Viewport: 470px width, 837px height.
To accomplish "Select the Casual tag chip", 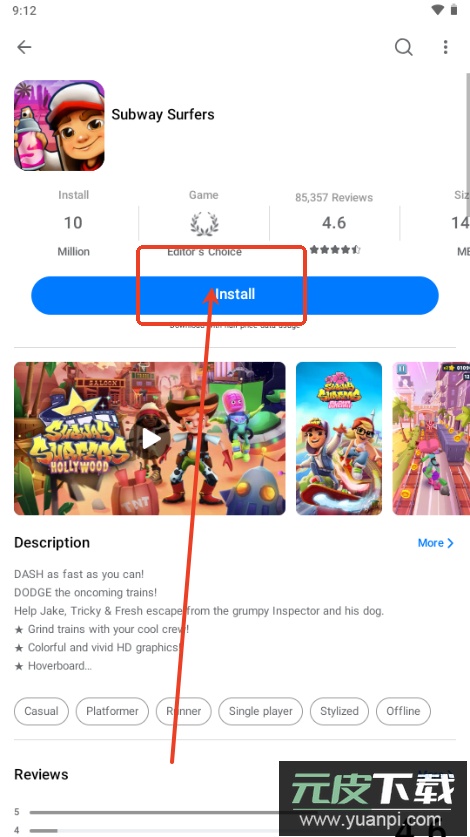I will [x=41, y=711].
